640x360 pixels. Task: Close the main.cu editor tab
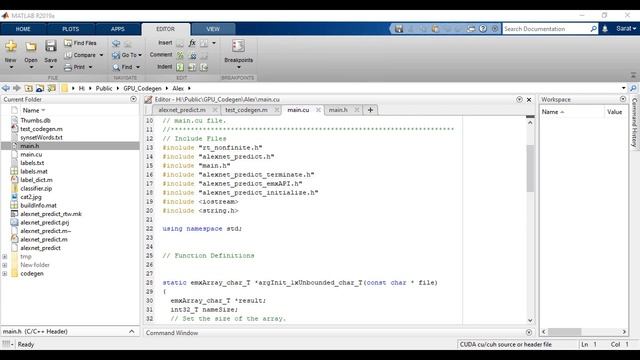(318, 110)
